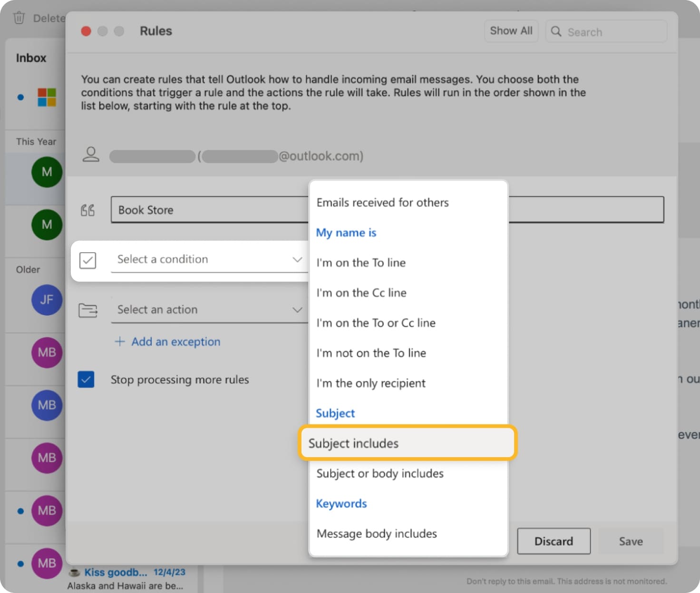Click inside the Book Store rule name field
Viewport: 700px width, 593px height.
coord(190,210)
